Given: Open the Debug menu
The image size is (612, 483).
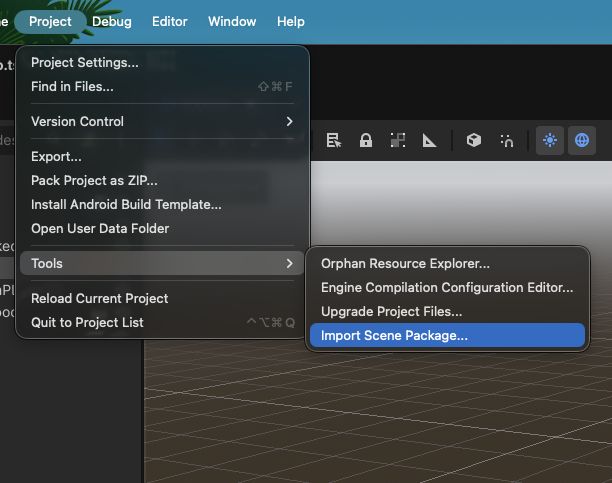Looking at the screenshot, I should pyautogui.click(x=112, y=21).
